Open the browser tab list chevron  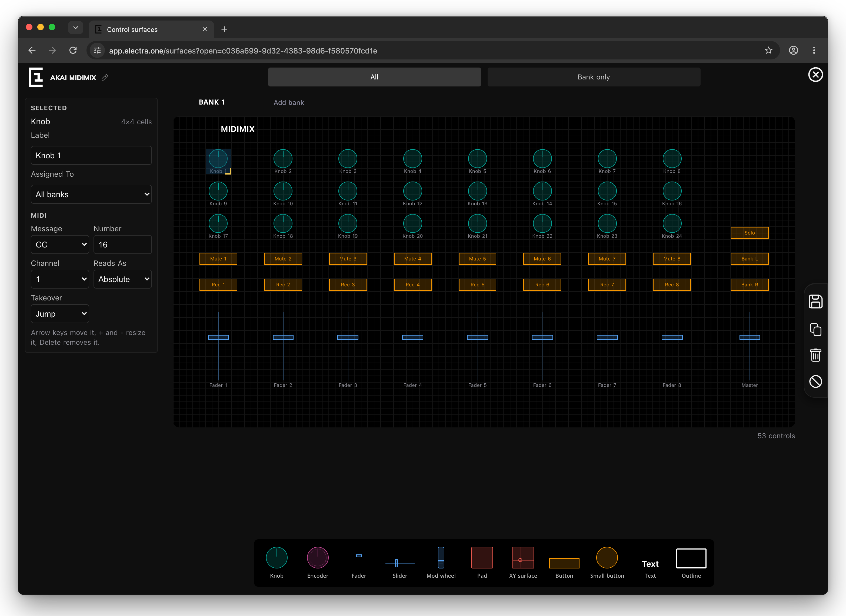point(75,28)
